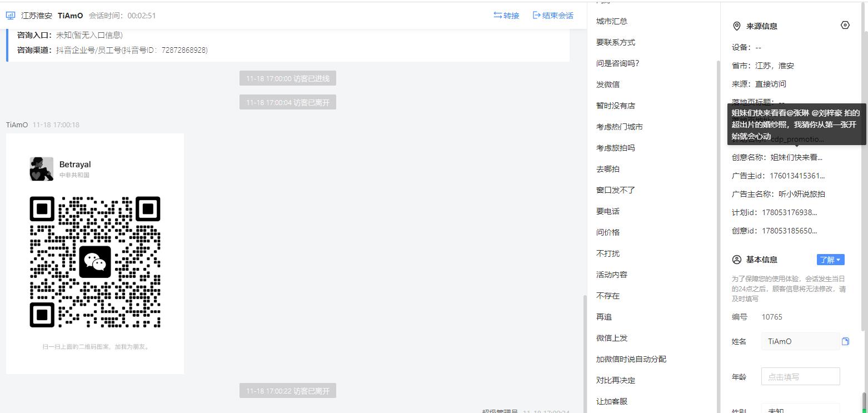868x413 pixels.
Task: Select quick reply 暂时没有店
Action: [616, 106]
